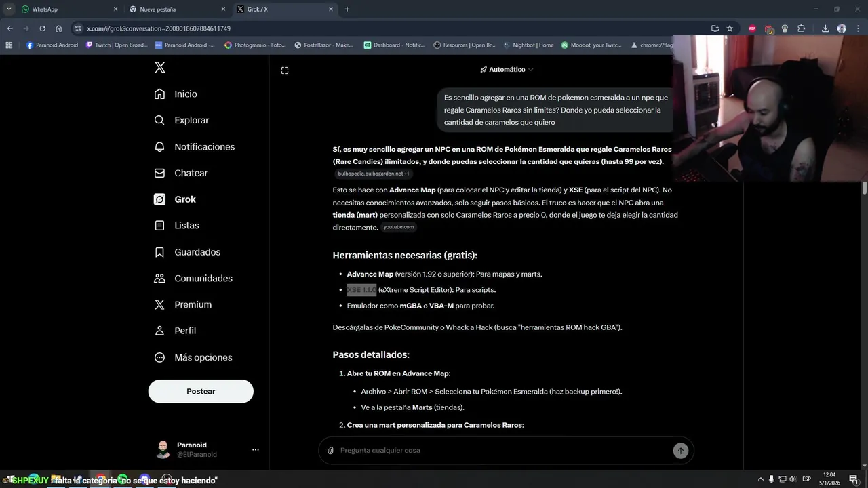Click highlighted text 'XSE 1.1.0'
868x488 pixels.
point(361,290)
